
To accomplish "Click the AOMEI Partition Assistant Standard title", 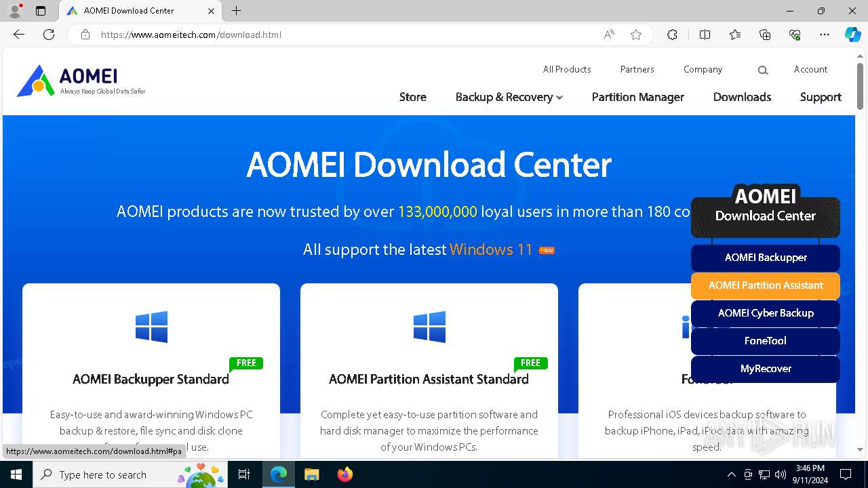I will tap(429, 379).
